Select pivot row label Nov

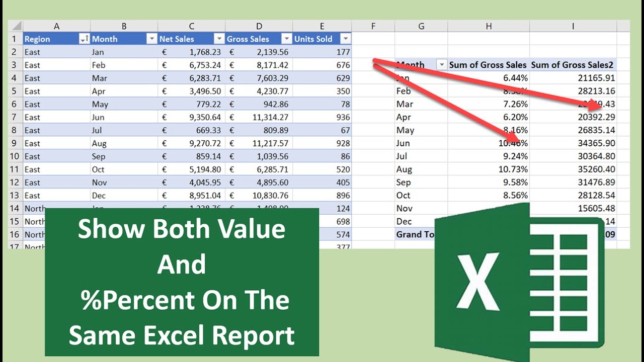click(x=421, y=209)
